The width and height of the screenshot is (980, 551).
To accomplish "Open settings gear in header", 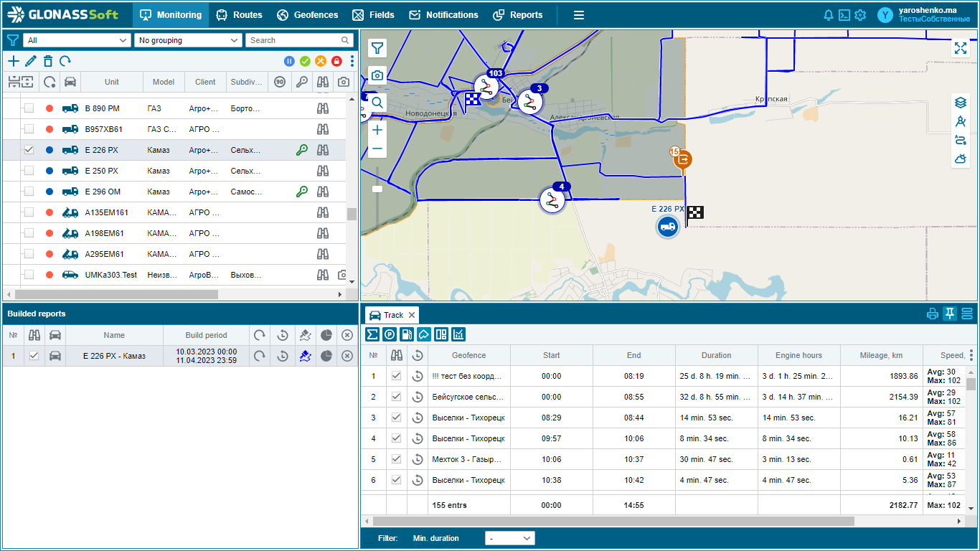I will (860, 15).
